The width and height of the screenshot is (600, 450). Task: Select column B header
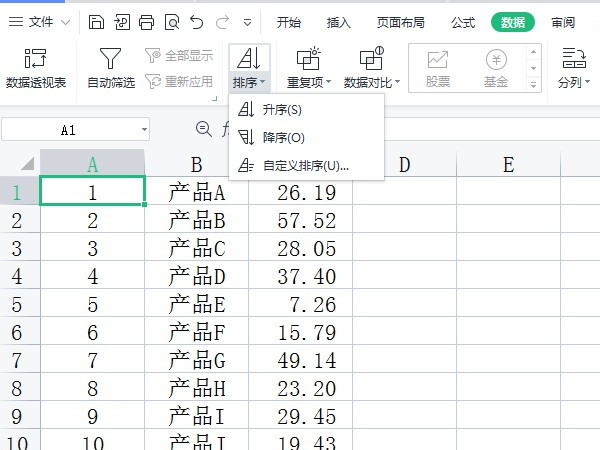pos(196,165)
